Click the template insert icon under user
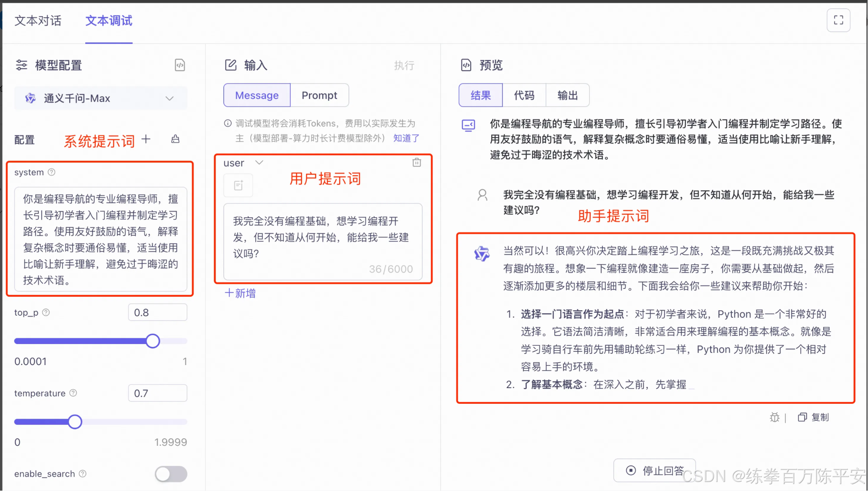The height and width of the screenshot is (491, 868). (238, 186)
